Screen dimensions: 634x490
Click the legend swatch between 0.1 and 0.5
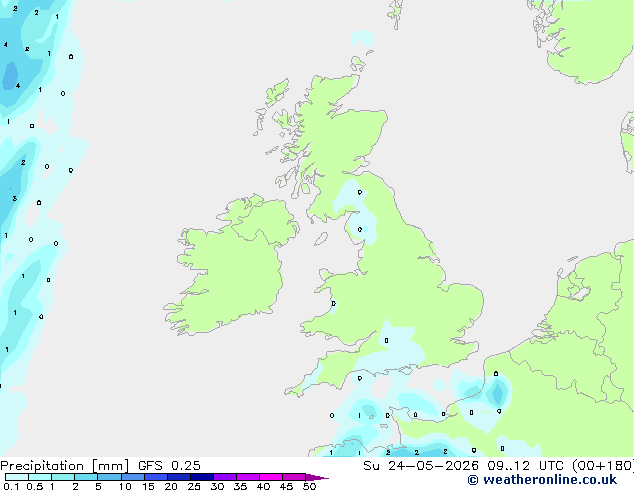[x=17, y=477]
